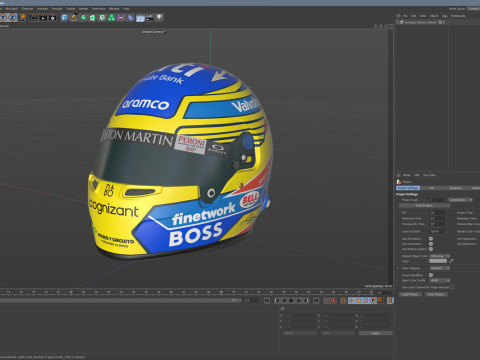Viewport: 480px width, 360px height.
Task: Open Input Color Profile dropdown
Action: point(439,280)
